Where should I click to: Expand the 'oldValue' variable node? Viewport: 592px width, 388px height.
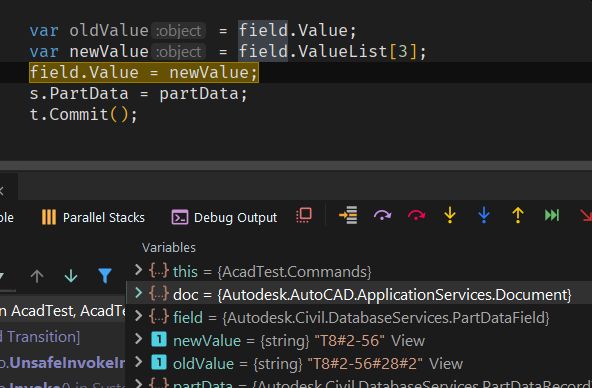[138, 362]
